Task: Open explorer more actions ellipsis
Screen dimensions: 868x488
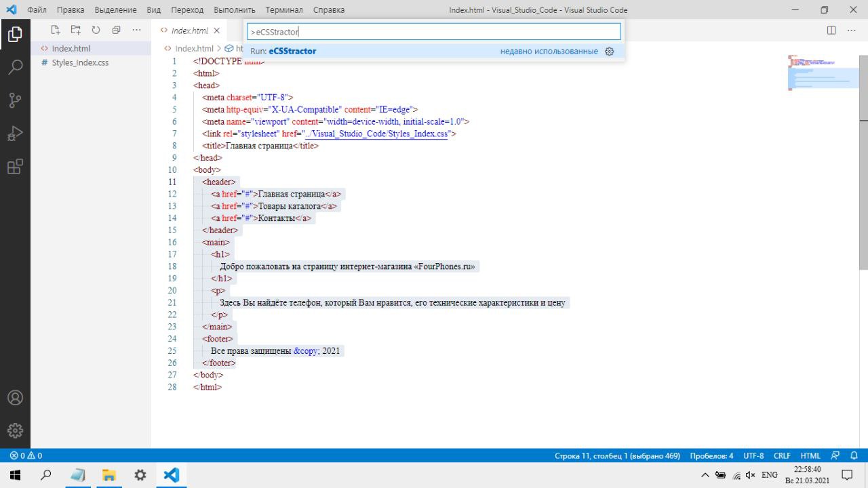Action: [x=136, y=30]
